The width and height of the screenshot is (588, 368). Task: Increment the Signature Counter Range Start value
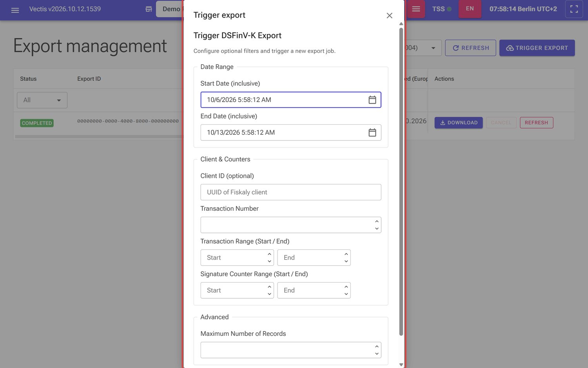pyautogui.click(x=269, y=287)
